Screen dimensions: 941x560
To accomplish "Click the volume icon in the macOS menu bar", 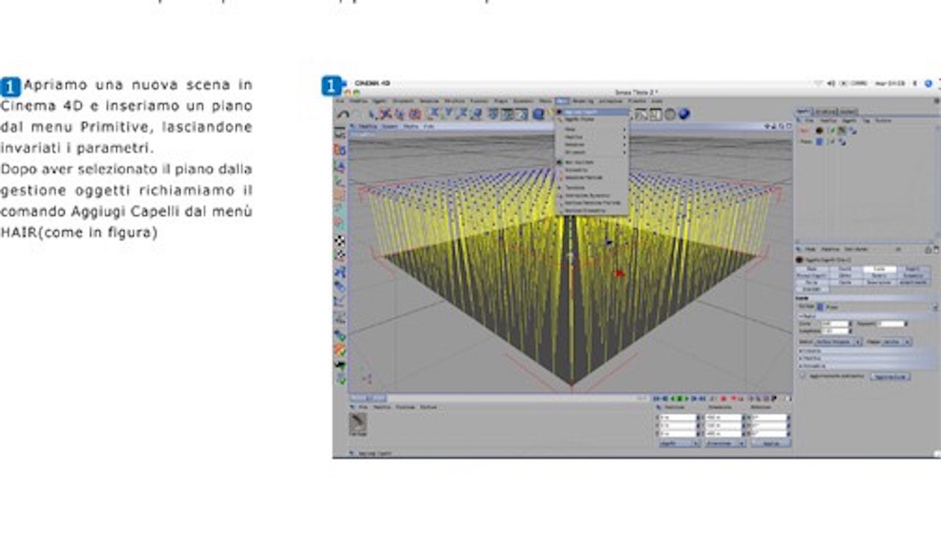I will coord(831,83).
